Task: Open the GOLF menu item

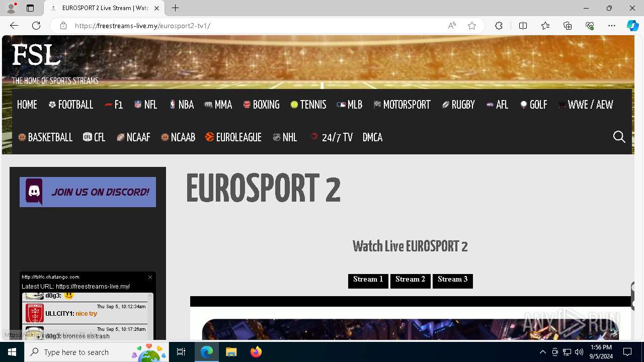Action: (533, 105)
